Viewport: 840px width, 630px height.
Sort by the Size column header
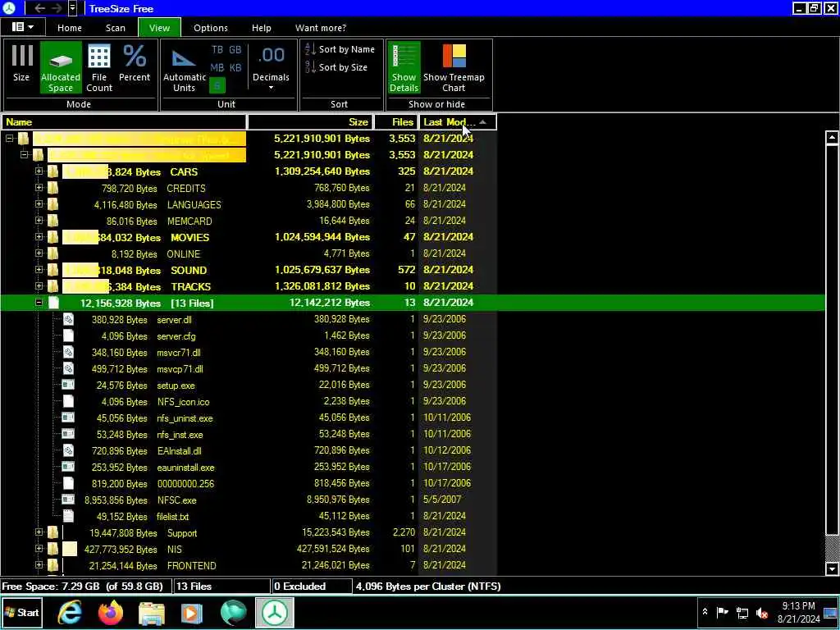pos(310,122)
